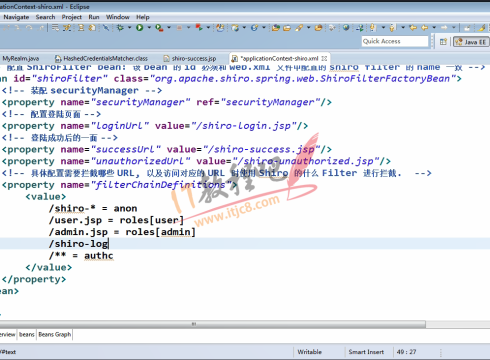Open the Run menu
Screen dimensions: 490x360
[x=94, y=17]
